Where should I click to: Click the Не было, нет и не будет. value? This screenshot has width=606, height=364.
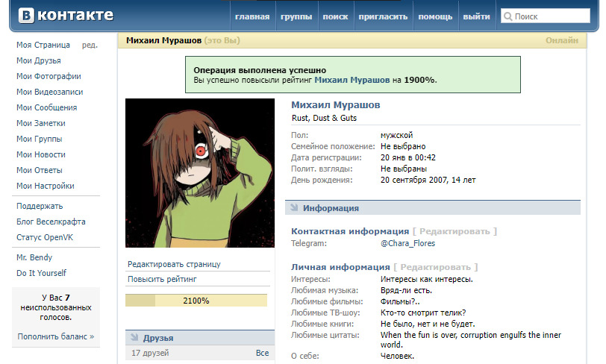pos(428,324)
